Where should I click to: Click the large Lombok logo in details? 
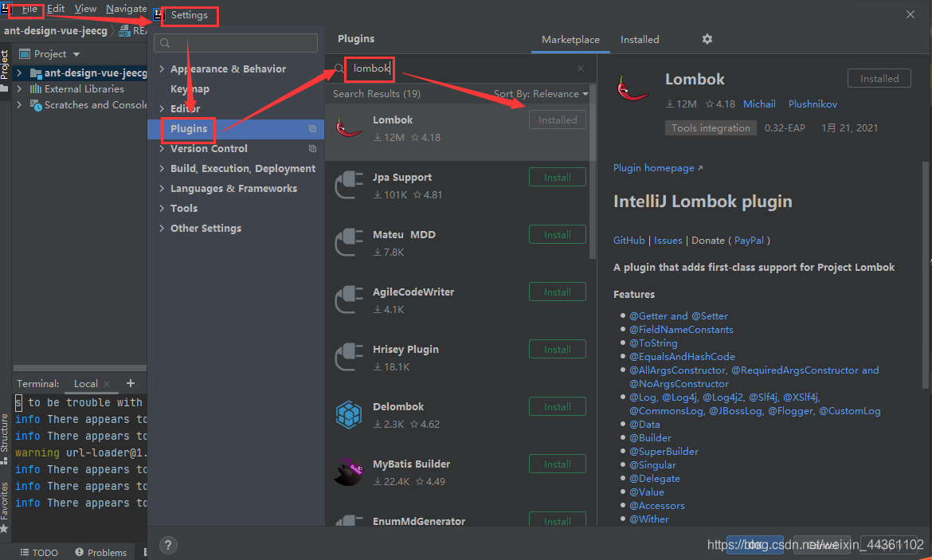coord(632,88)
